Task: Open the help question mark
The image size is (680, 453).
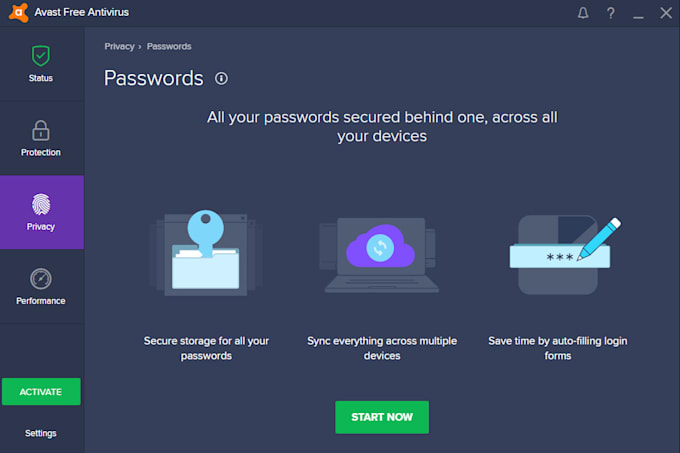Action: [x=610, y=13]
